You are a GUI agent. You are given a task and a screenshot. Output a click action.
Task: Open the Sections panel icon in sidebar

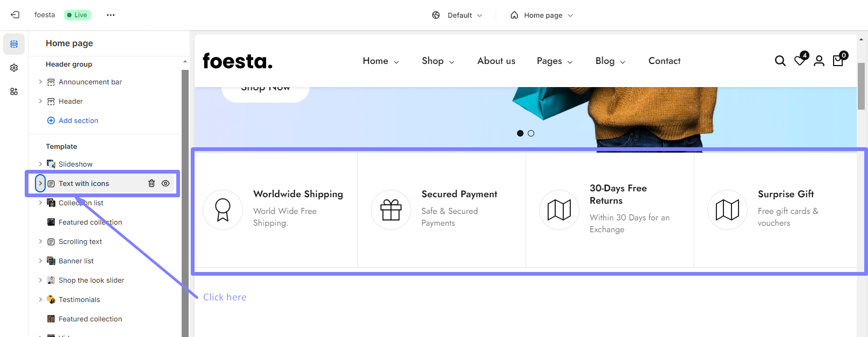pos(14,44)
